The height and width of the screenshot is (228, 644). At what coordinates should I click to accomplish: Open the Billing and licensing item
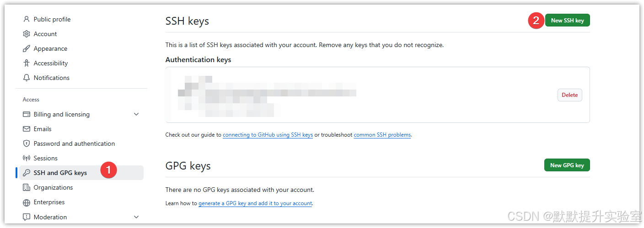pos(61,114)
